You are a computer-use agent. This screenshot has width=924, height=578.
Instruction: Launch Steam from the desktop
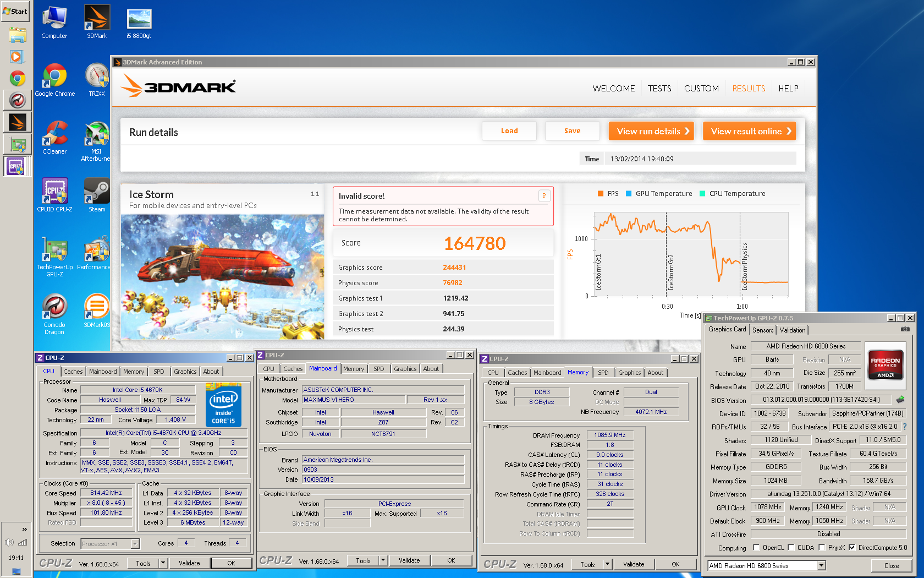pos(97,196)
